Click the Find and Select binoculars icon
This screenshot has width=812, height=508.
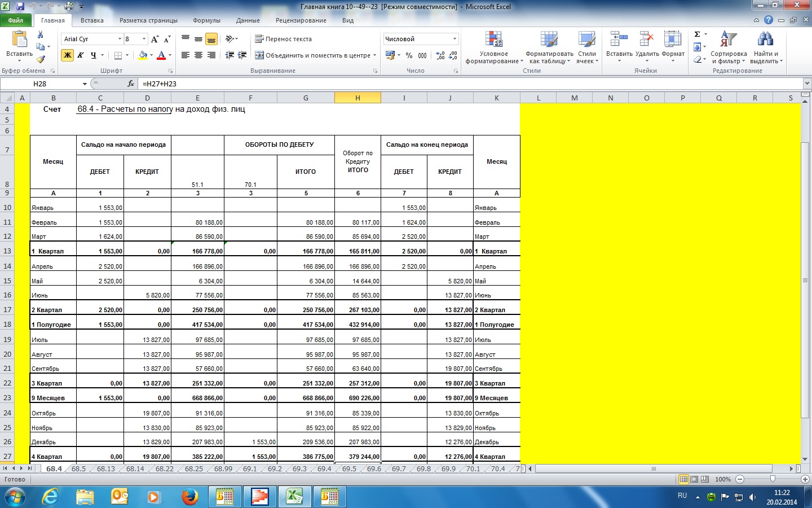click(x=765, y=40)
